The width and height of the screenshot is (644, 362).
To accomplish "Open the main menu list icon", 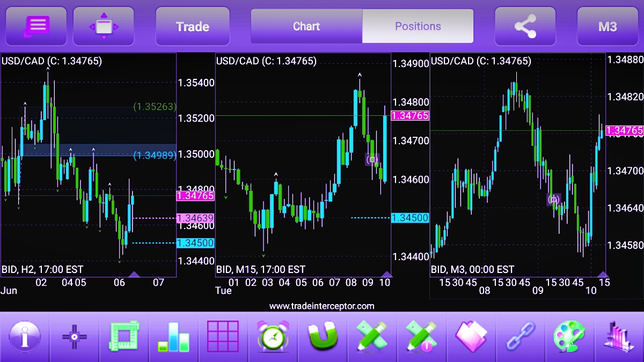I will (x=36, y=26).
